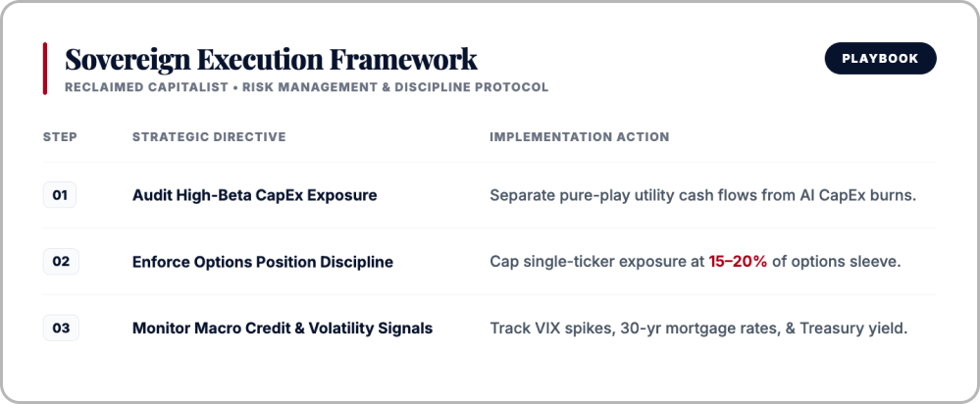980x404 pixels.
Task: Select the step 02 number badge
Action: pyautogui.click(x=61, y=261)
